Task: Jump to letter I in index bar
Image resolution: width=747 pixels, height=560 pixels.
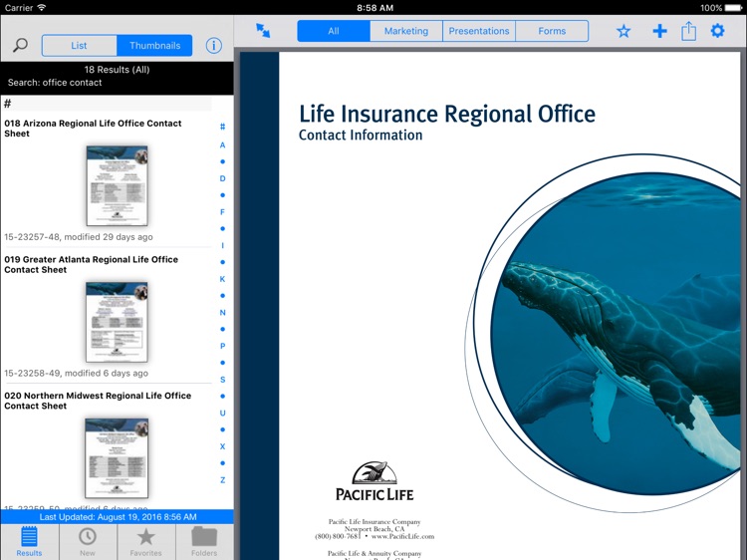Action: pos(222,245)
